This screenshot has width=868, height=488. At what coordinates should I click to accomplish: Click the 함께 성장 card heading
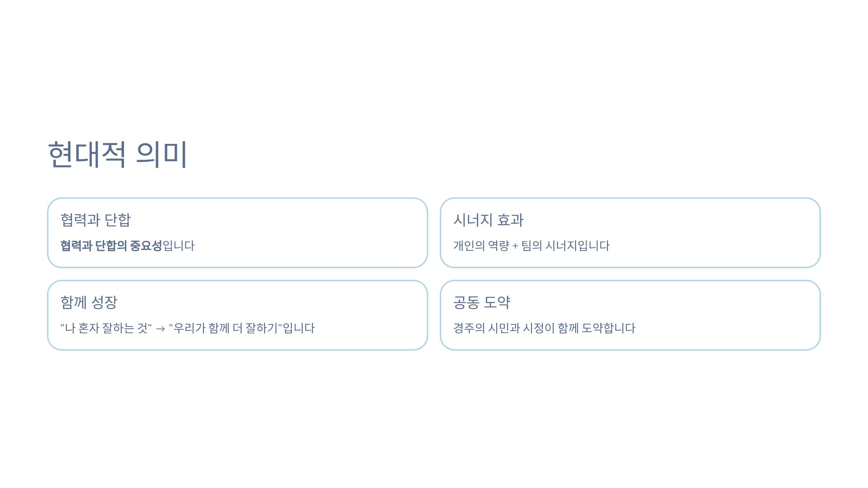click(x=89, y=302)
